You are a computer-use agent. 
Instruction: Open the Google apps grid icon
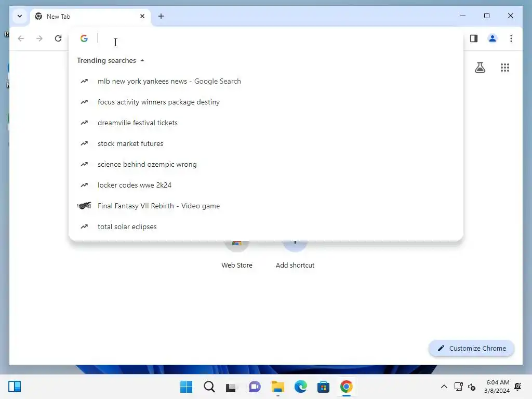pyautogui.click(x=505, y=68)
